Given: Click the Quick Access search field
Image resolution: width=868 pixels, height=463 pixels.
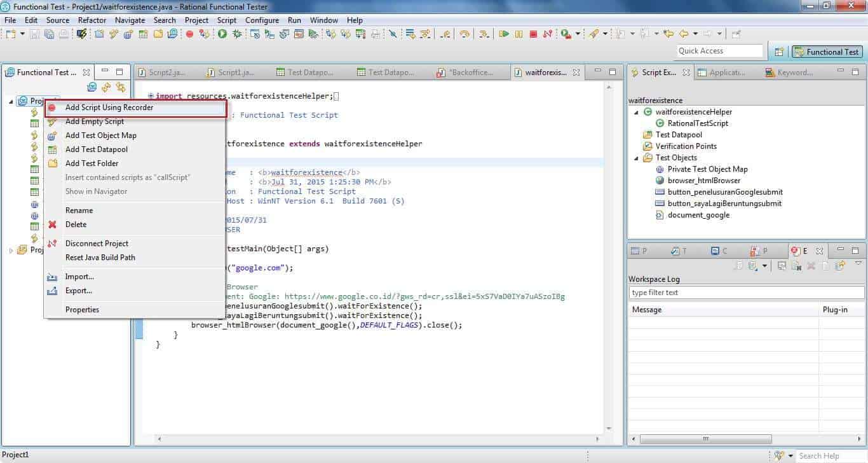Looking at the screenshot, I should pyautogui.click(x=719, y=51).
